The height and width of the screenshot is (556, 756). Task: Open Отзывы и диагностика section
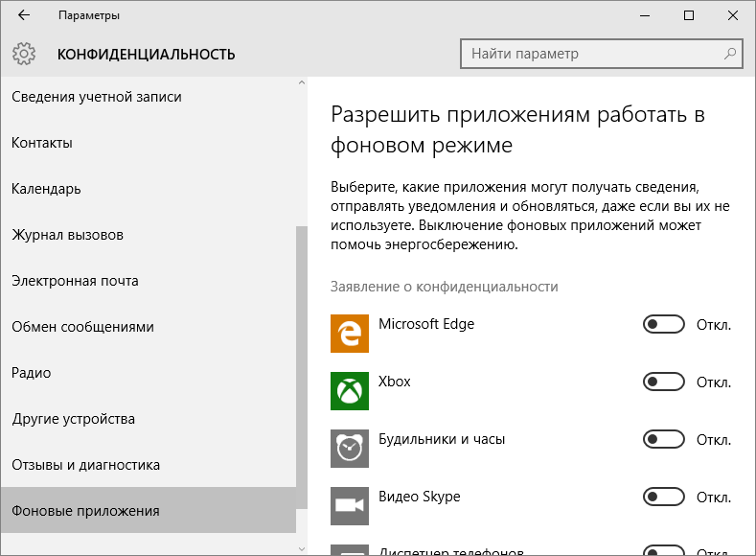(148, 465)
